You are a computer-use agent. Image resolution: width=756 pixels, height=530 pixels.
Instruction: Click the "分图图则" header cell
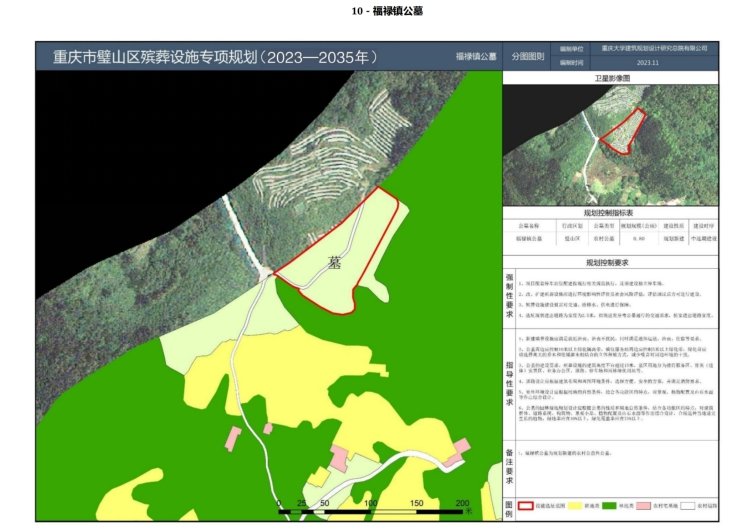click(x=528, y=56)
